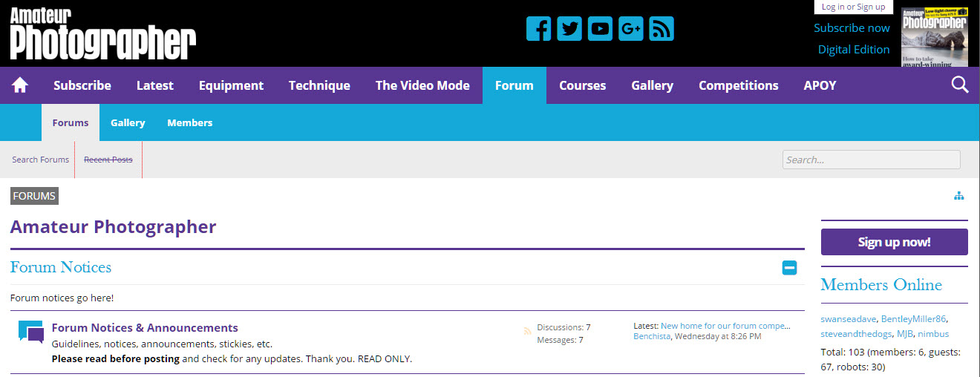This screenshot has width=980, height=377.
Task: Open the Subscribe menu item
Action: (x=82, y=85)
